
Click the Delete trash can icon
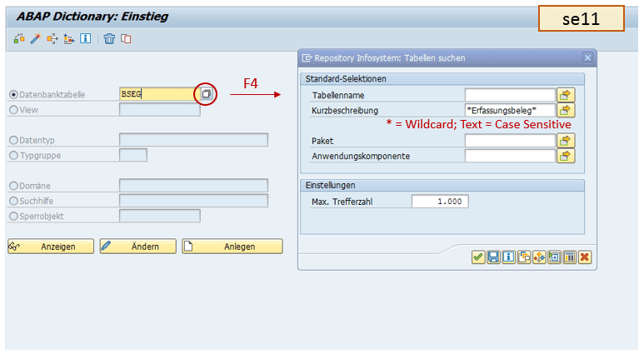click(109, 38)
